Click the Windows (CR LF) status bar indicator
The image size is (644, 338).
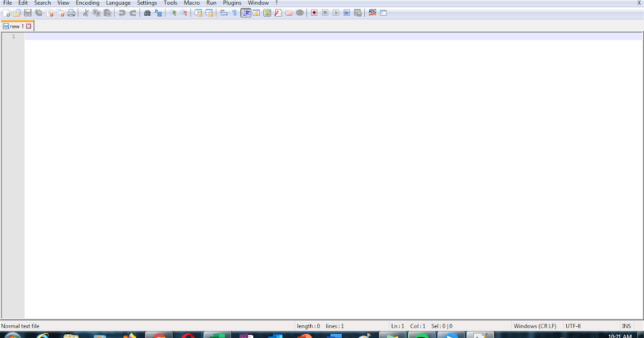[x=535, y=326]
